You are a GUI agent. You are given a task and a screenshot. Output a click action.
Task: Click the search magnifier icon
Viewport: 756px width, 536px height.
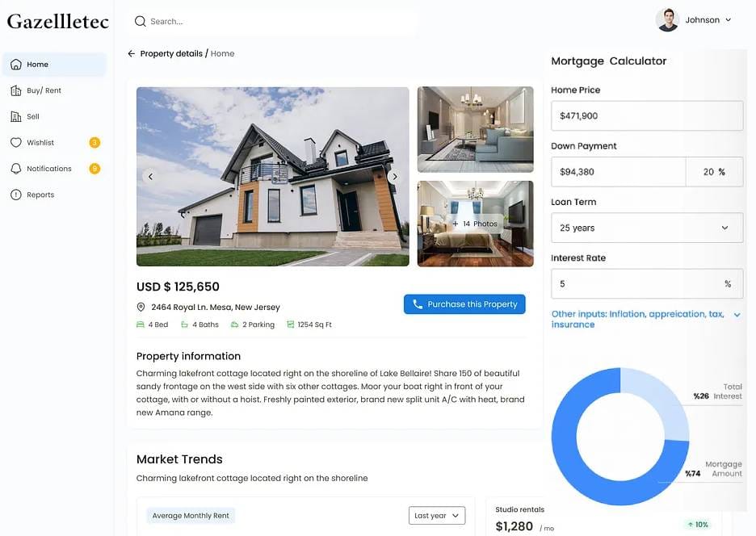coord(141,21)
